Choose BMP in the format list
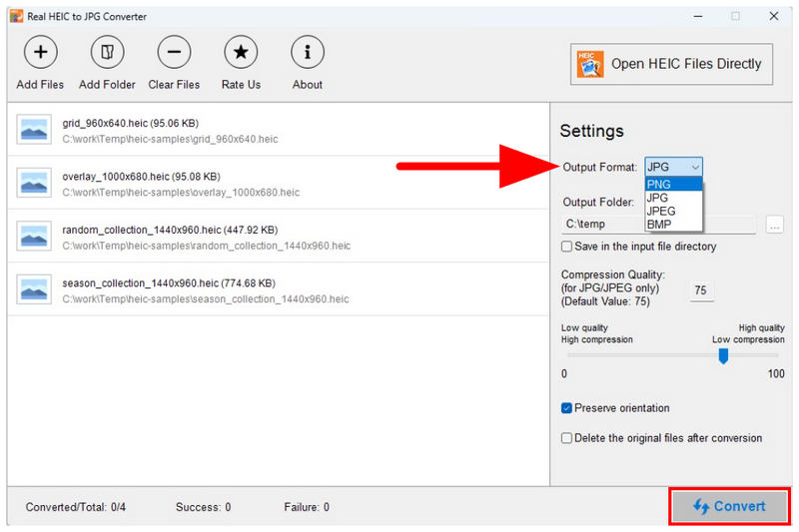This screenshot has height=532, width=799. click(x=673, y=224)
